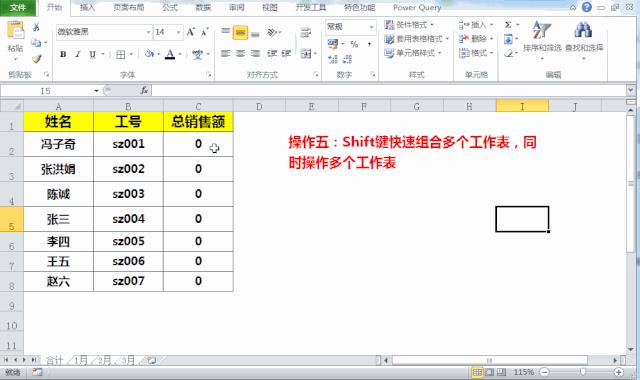Click the cell Borders icon

point(121,54)
